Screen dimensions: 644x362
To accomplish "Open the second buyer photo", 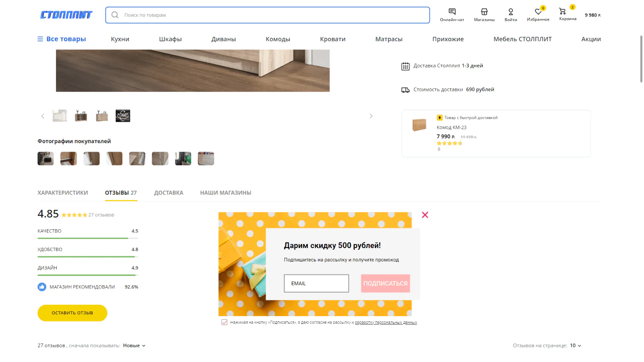I will coord(68,158).
